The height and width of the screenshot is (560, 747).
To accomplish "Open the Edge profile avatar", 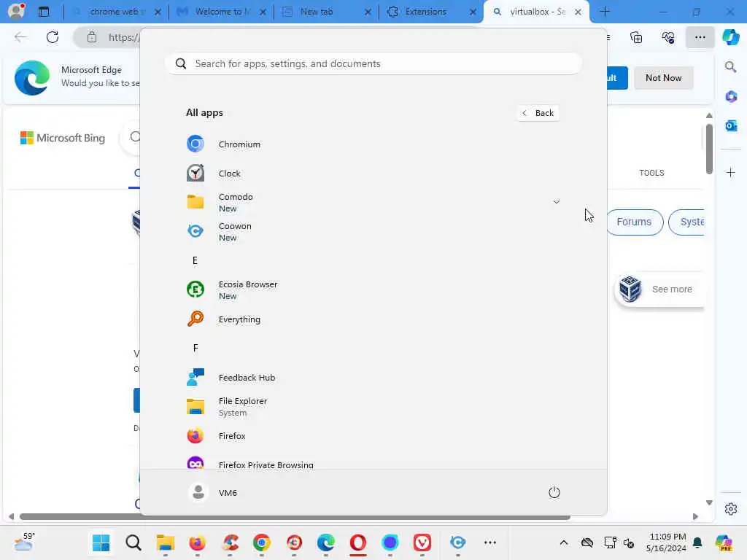I will coord(16,12).
